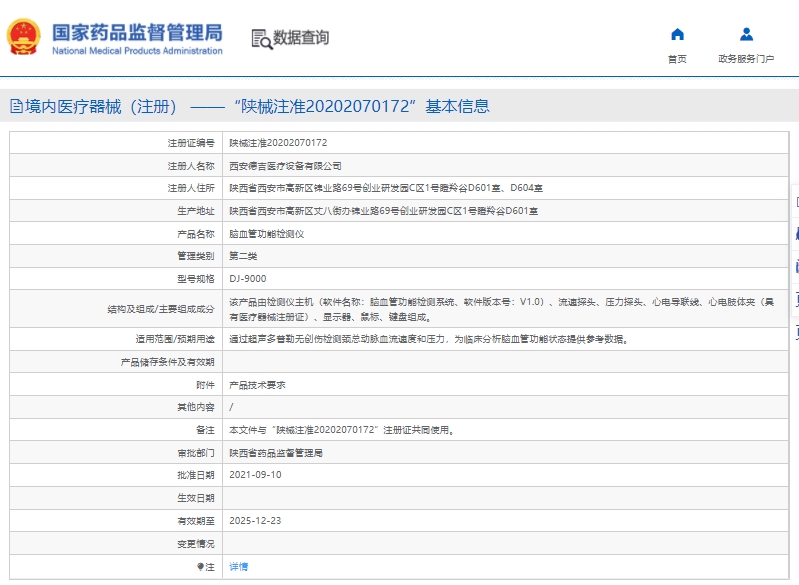
Task: Go to 首页 home text label
Action: coord(677,59)
